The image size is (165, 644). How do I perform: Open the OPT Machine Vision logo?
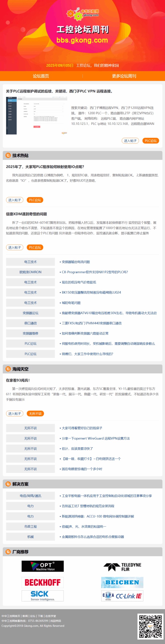pos(43,566)
